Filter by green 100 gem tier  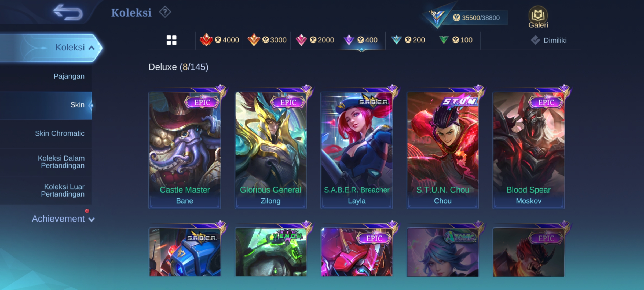[x=457, y=40]
